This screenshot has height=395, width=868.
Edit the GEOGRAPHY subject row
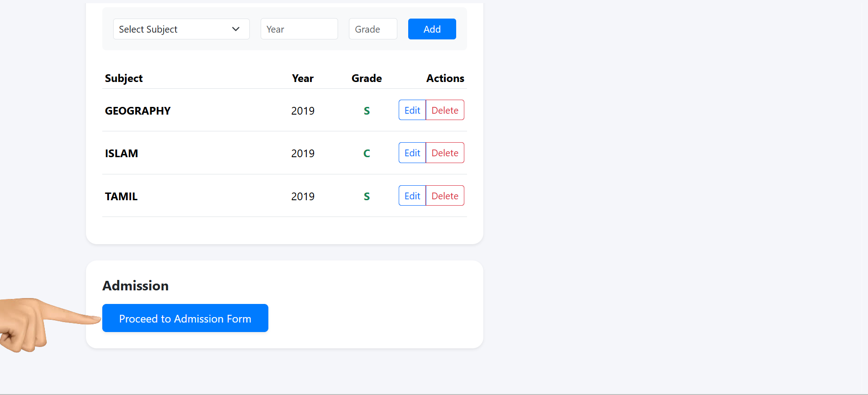[x=412, y=110]
